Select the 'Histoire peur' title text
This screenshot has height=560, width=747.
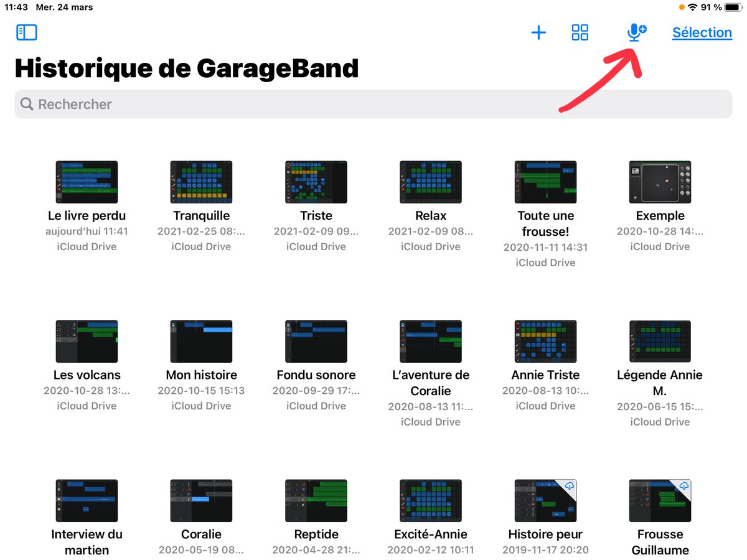tap(545, 534)
